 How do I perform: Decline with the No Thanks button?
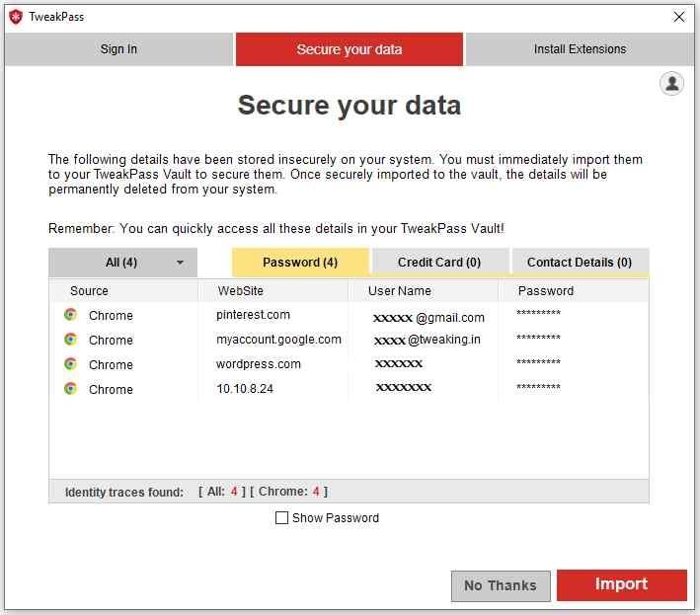(x=500, y=585)
